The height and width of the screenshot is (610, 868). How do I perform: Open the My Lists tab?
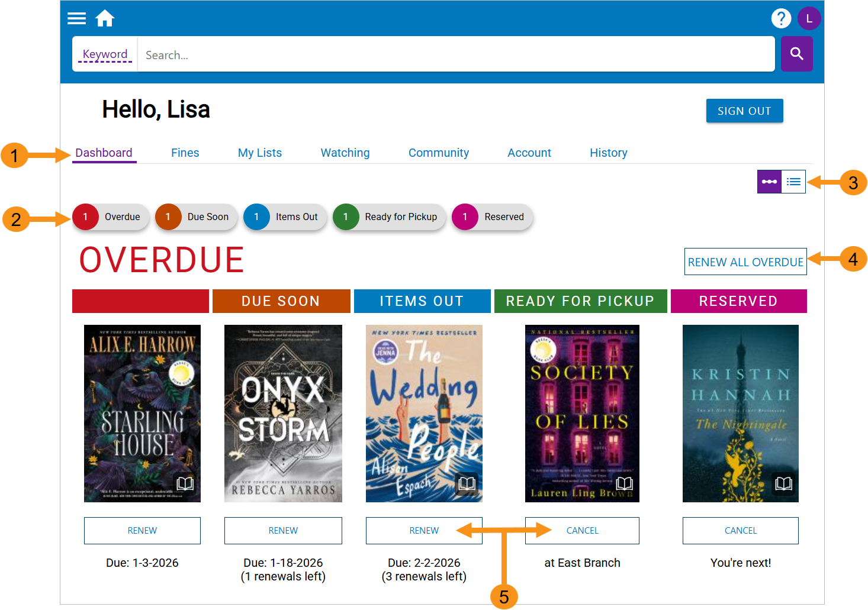[259, 153]
